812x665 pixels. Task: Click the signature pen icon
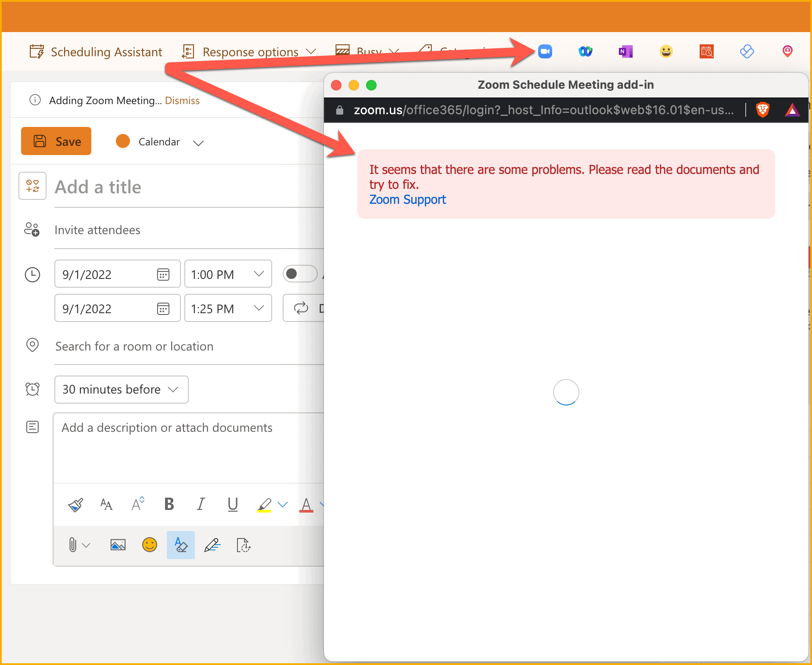point(212,545)
